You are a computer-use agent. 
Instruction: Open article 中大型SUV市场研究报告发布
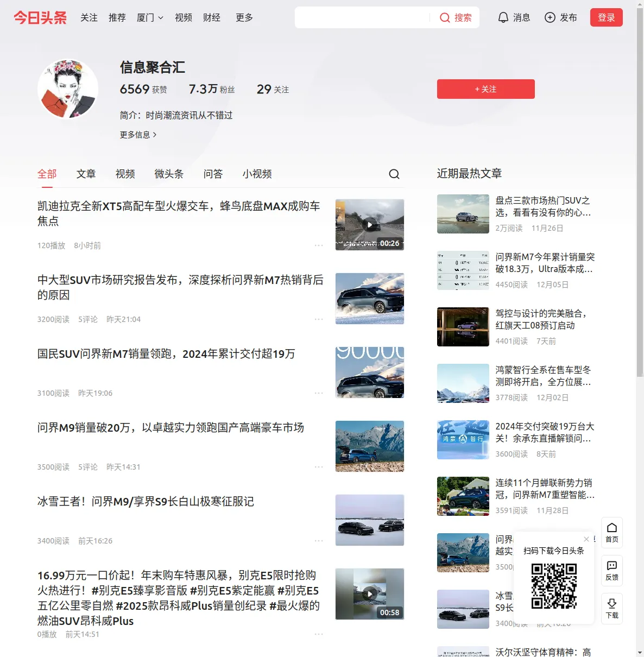[180, 287]
